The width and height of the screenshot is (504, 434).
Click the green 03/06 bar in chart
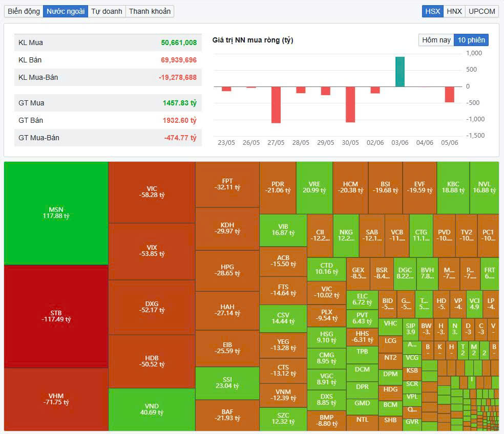400,72
